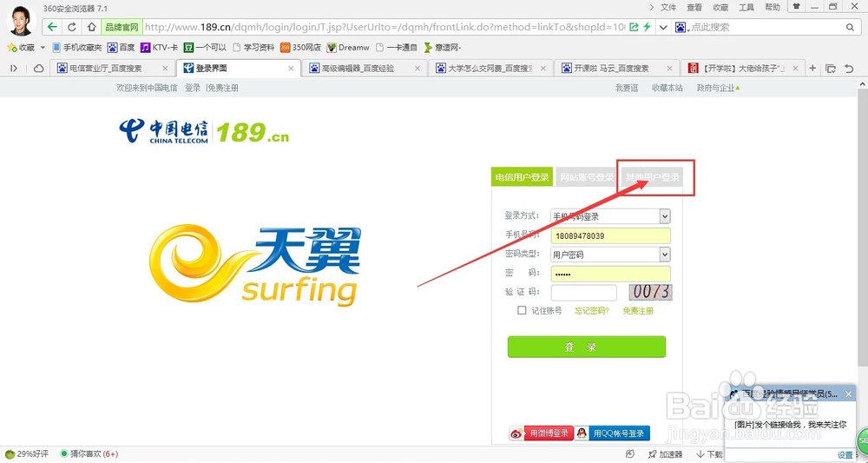Expand the address bar history dropdown arrow
868x463 pixels.
click(663, 27)
